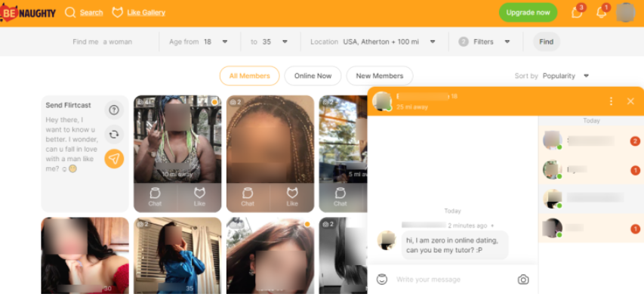Open the notifications bell icon
644x300 pixels.
coord(601,12)
